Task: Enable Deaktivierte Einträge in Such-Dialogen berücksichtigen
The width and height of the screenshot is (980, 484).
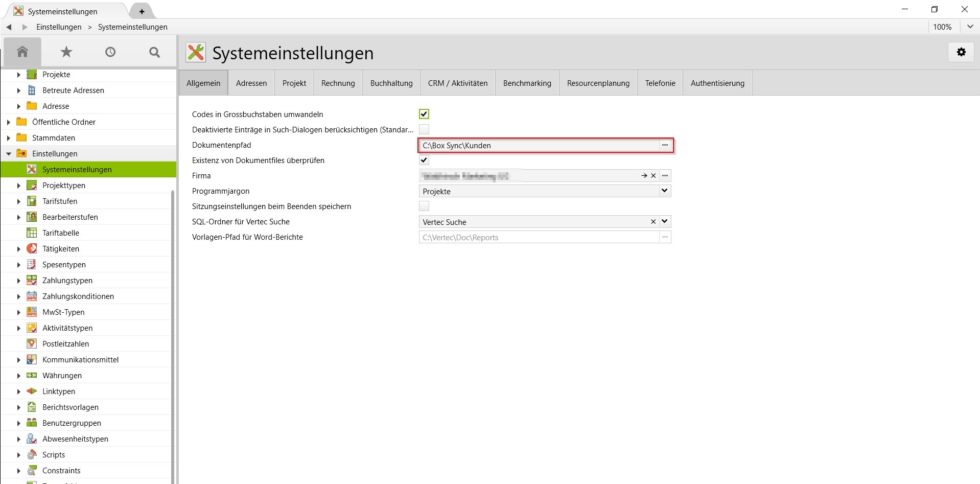Action: (x=424, y=129)
